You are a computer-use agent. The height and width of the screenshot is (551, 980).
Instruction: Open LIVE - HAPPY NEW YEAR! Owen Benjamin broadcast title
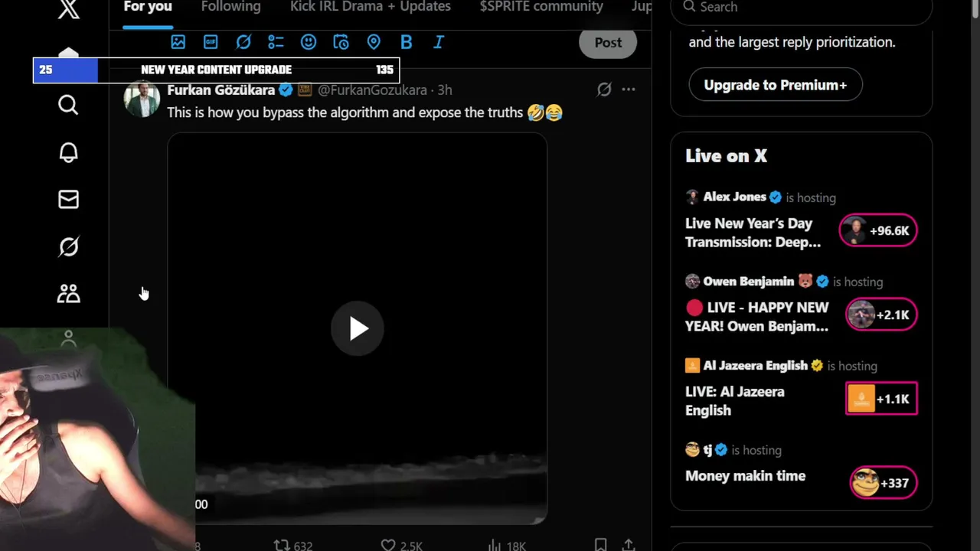point(757,317)
